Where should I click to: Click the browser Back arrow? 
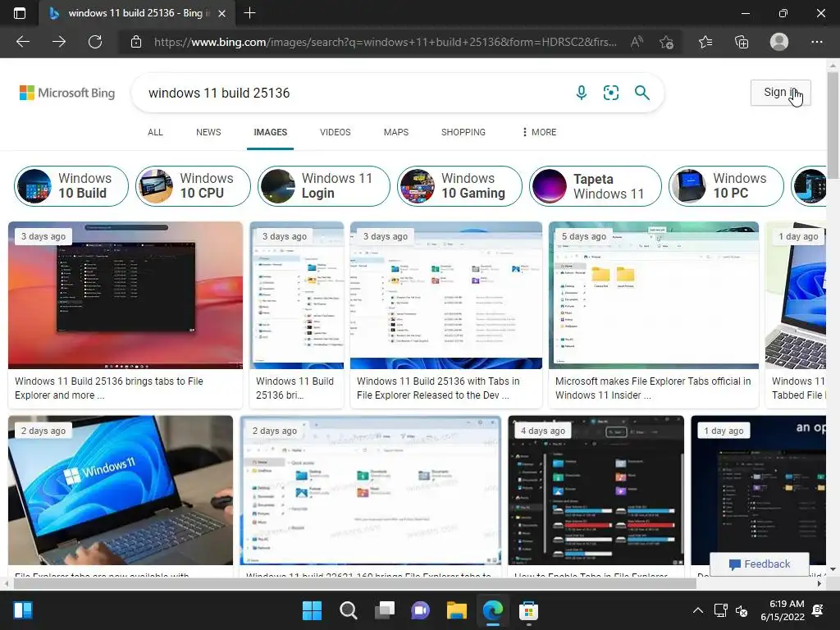22,42
